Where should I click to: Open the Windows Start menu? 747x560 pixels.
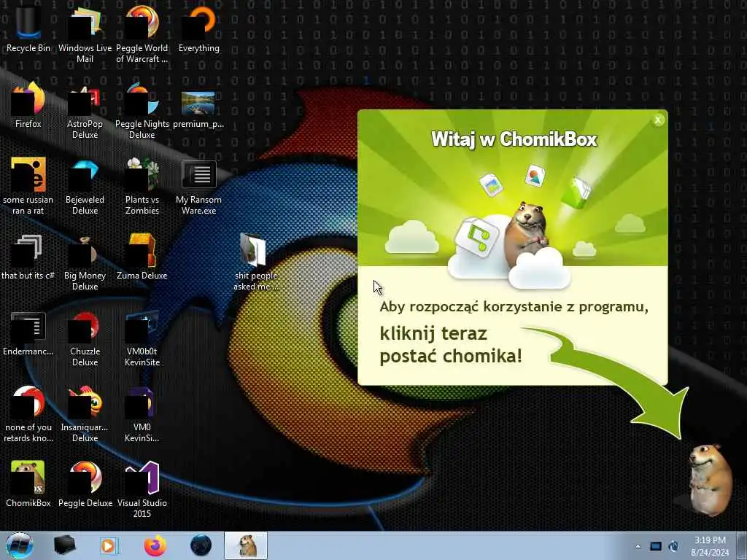click(x=20, y=545)
